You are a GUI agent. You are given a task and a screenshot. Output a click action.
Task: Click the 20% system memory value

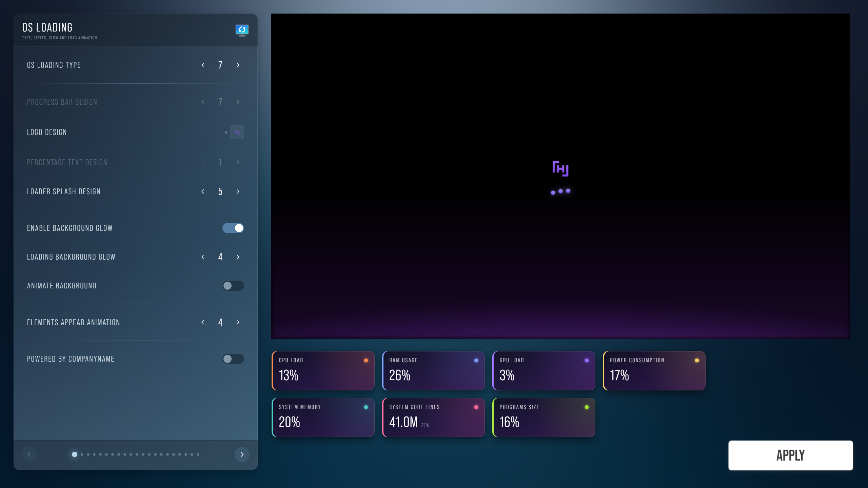[x=290, y=422]
